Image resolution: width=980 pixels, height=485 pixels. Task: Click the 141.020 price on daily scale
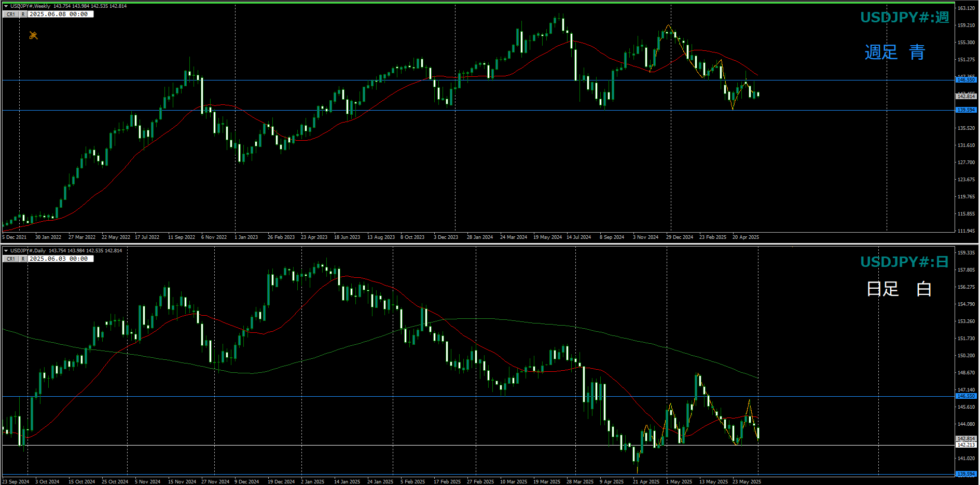966,459
